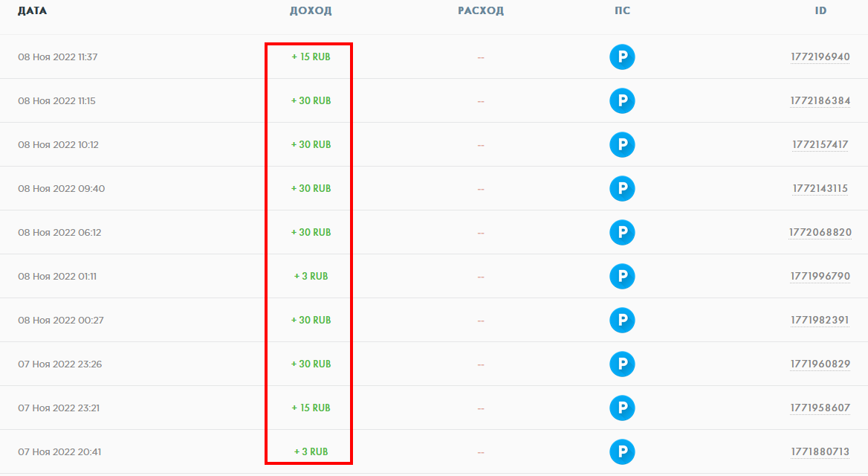
Task: Select date 07 Ноя 2022 23:21
Action: [59, 408]
